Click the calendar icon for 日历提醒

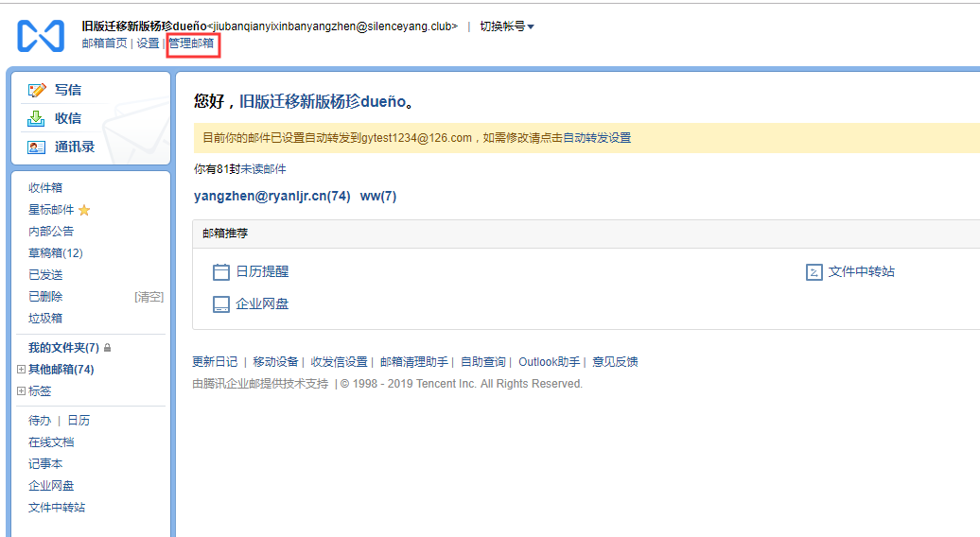(221, 272)
